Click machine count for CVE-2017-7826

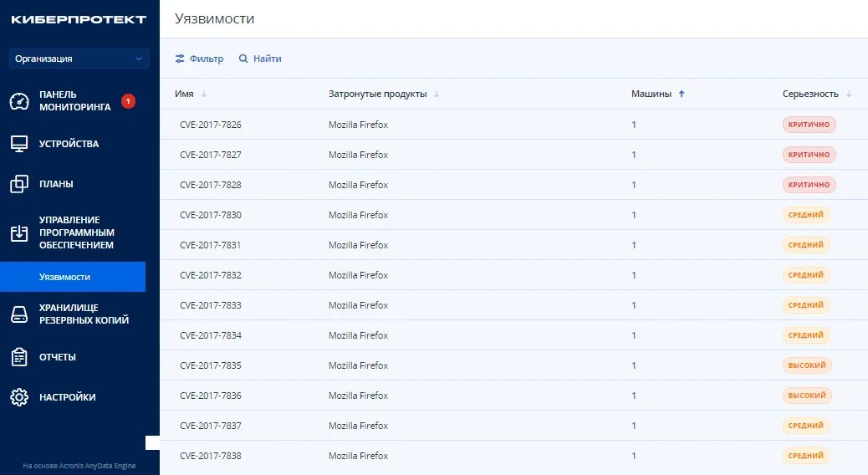634,125
